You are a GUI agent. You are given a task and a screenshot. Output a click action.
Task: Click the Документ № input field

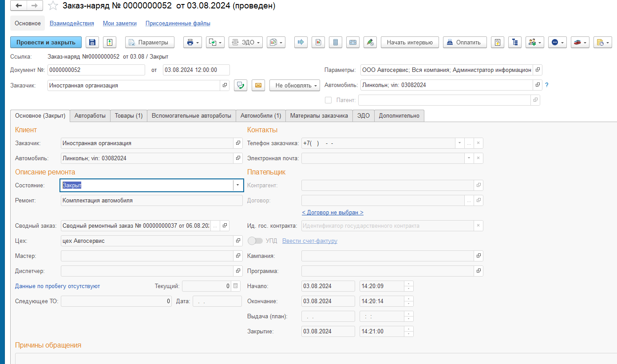tap(96, 70)
